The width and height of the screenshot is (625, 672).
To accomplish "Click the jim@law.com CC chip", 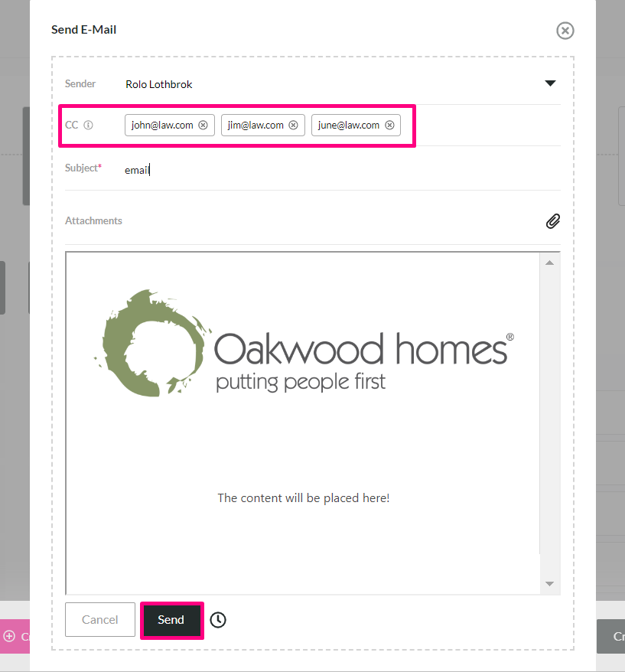I will [x=263, y=126].
